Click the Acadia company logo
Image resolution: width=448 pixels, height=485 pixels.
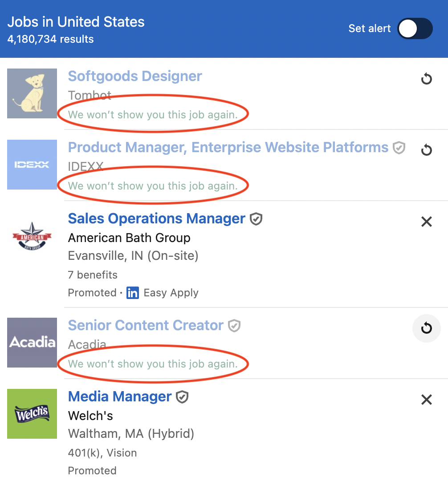coord(32,343)
